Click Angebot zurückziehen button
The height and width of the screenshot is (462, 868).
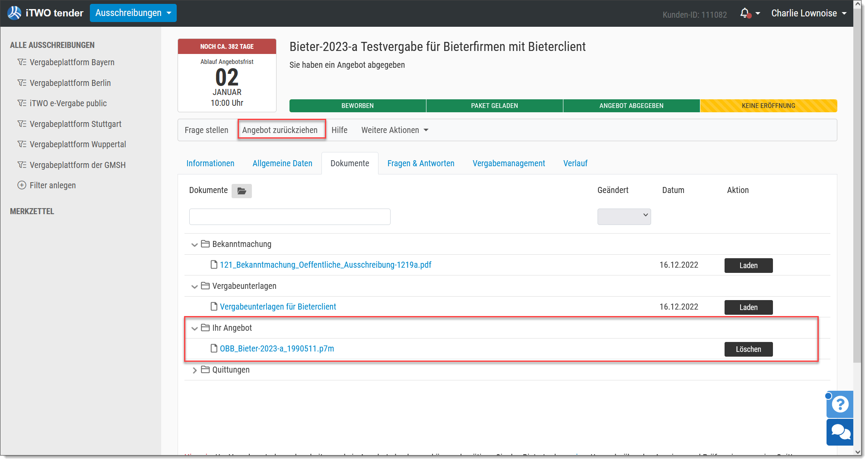280,130
